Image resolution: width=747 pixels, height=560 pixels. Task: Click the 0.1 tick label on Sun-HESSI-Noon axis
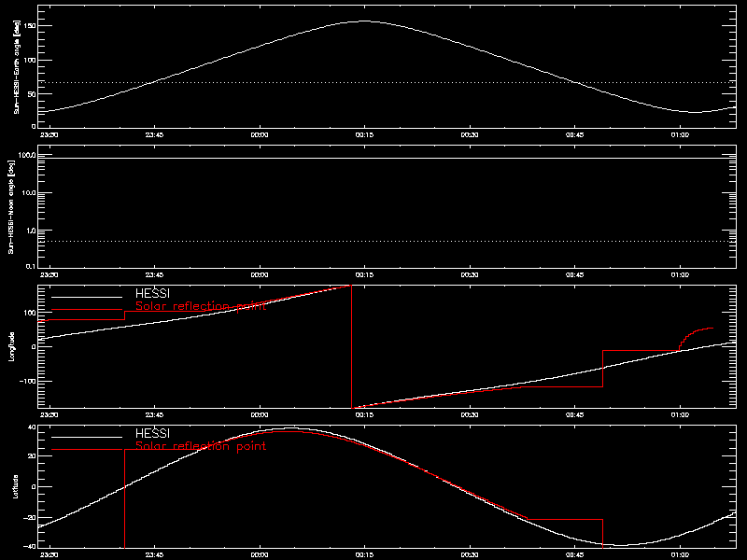click(31, 266)
